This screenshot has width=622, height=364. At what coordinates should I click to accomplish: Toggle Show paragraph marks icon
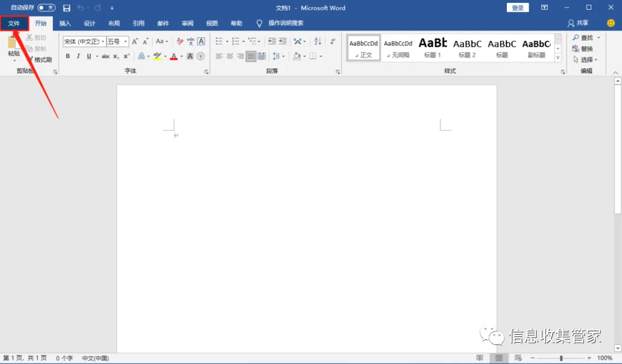[333, 41]
